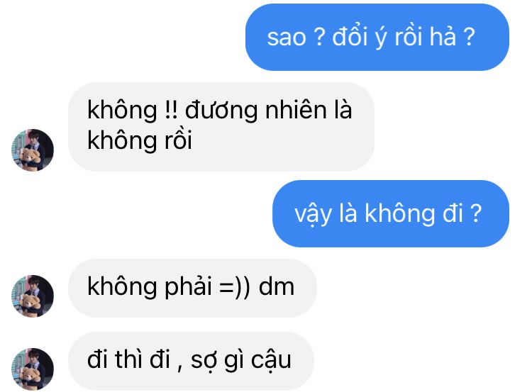Viewport: 532px width, 392px height.
Task: Click "đi thì đi" at the start of the last bubble
Action: 128,359
